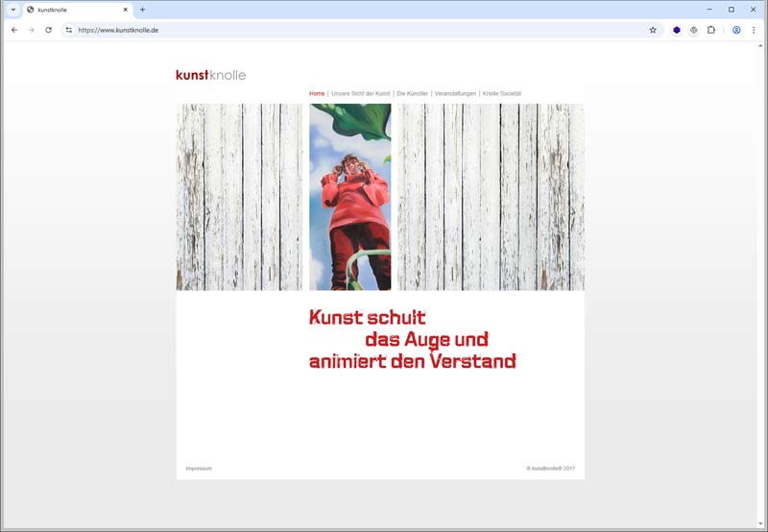Click the browser back arrow
The image size is (768, 532).
(x=14, y=30)
